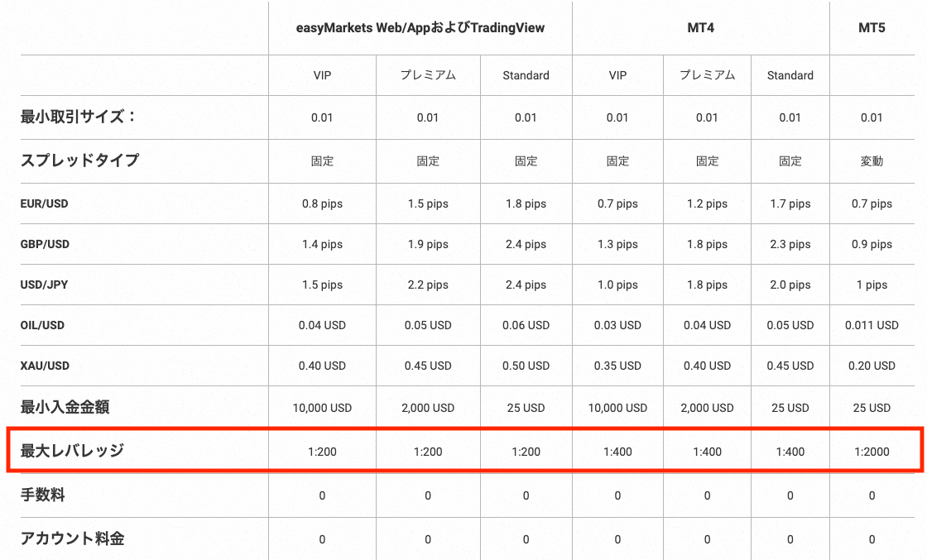Click the USD/JPY 1.5 pips cell
The height and width of the screenshot is (560, 927).
pyautogui.click(x=322, y=285)
